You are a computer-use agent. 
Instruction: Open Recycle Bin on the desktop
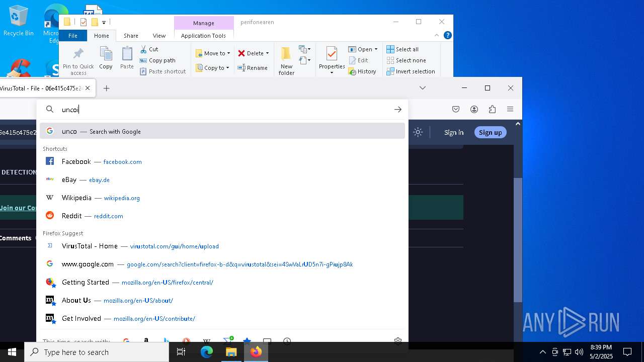(19, 21)
